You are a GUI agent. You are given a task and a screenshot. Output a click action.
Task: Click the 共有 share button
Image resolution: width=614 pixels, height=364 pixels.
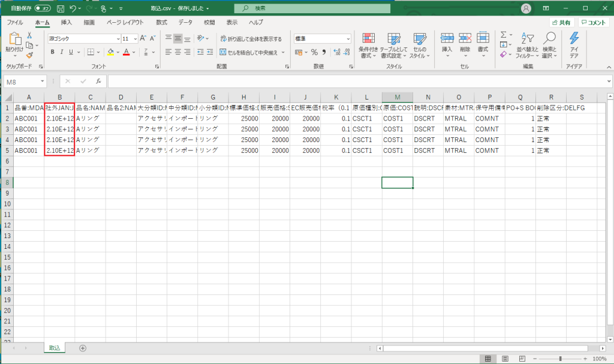tap(561, 22)
